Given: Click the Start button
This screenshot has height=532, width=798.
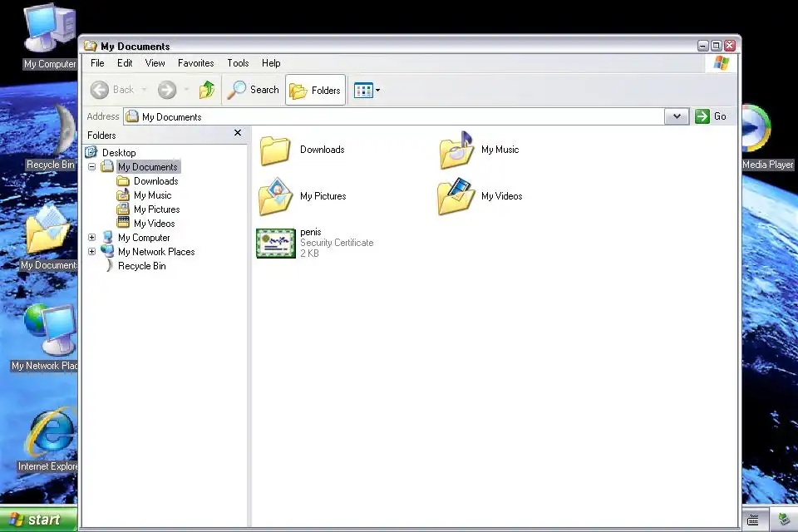Looking at the screenshot, I should [x=39, y=520].
